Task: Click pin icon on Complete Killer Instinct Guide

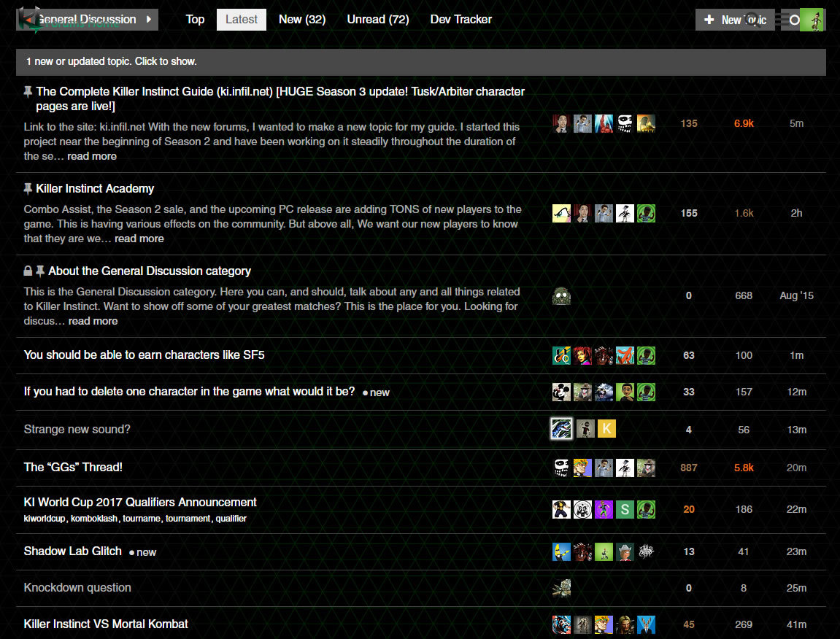Action: point(28,92)
